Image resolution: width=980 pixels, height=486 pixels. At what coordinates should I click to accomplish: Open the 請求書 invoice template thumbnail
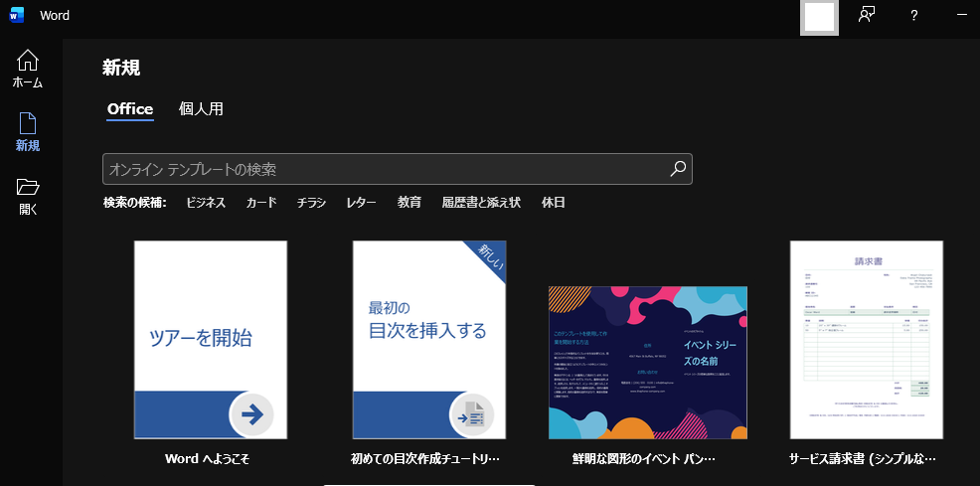click(x=867, y=340)
